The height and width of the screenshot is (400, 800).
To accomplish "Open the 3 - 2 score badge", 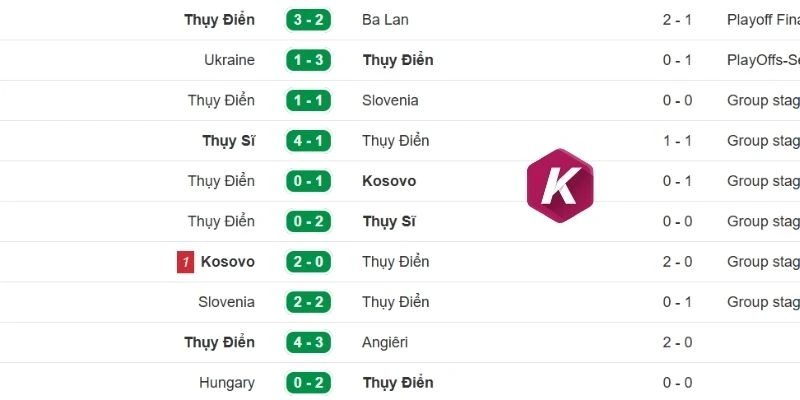I will tap(308, 20).
